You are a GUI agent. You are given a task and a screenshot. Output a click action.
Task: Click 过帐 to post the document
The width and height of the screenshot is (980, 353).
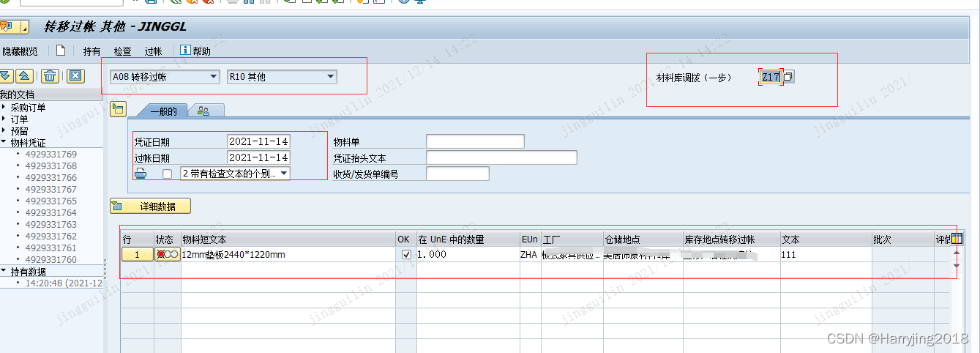153,51
